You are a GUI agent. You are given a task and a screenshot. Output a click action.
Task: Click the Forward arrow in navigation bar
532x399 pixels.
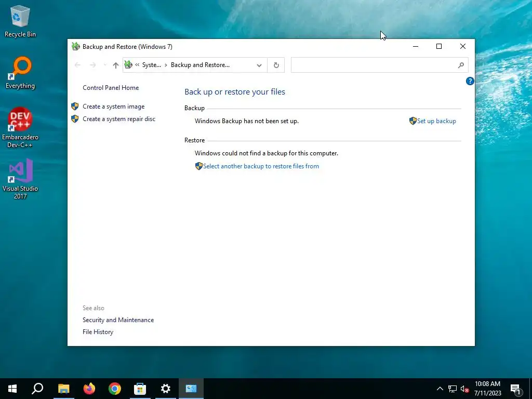tap(92, 65)
